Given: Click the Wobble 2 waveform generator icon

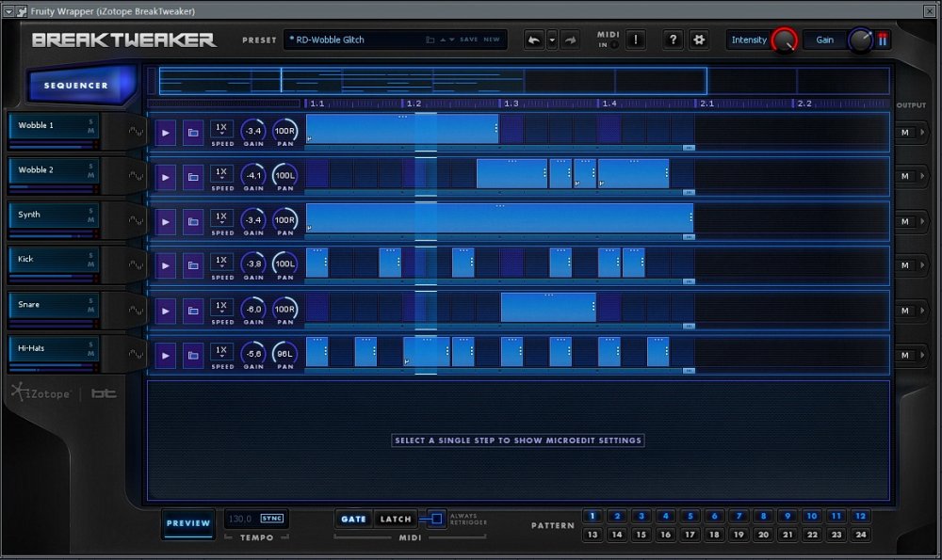Looking at the screenshot, I should [136, 175].
